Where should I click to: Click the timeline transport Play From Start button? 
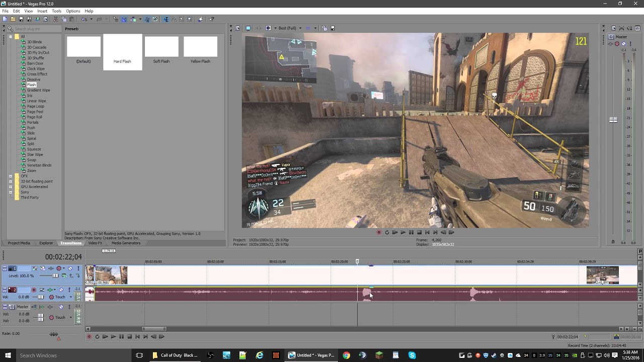[x=105, y=336]
